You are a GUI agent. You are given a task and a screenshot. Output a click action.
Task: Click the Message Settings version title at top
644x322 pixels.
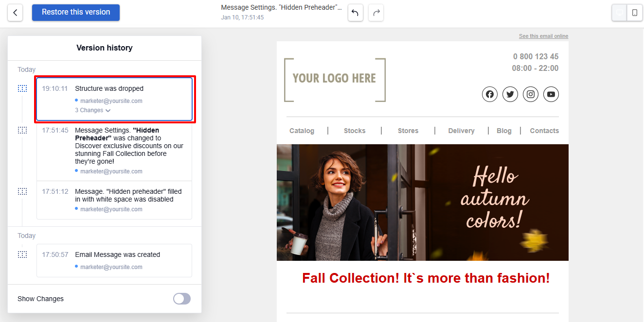(282, 8)
